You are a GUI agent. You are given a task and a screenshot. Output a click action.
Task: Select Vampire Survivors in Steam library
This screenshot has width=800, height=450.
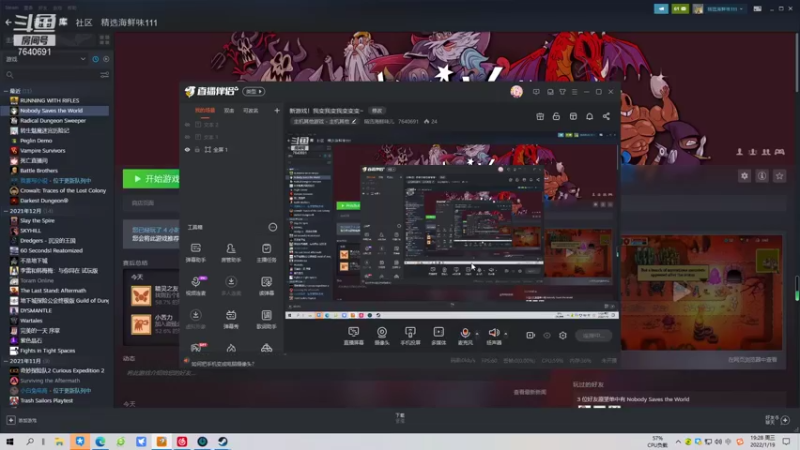pyautogui.click(x=43, y=151)
